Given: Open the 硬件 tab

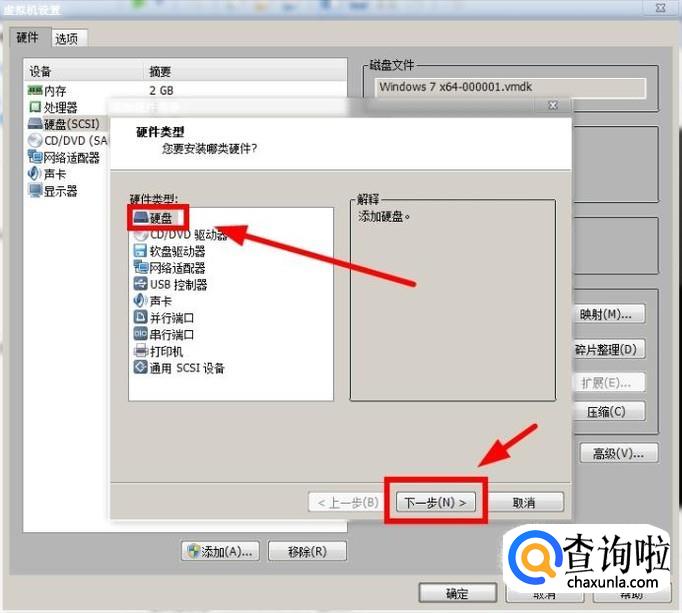Looking at the screenshot, I should tap(29, 38).
